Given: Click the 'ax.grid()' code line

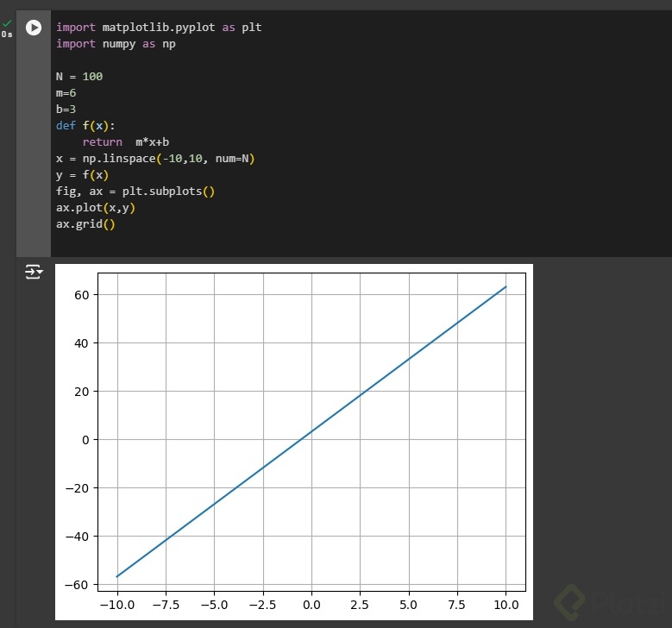Looking at the screenshot, I should [85, 224].
